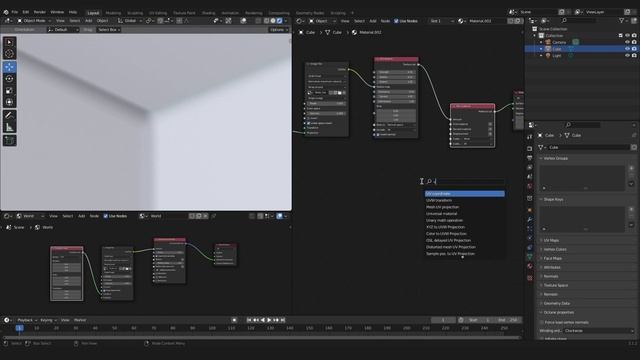Disable Light in renders via camera icon
This screenshot has width=640, height=360.
(634, 56)
